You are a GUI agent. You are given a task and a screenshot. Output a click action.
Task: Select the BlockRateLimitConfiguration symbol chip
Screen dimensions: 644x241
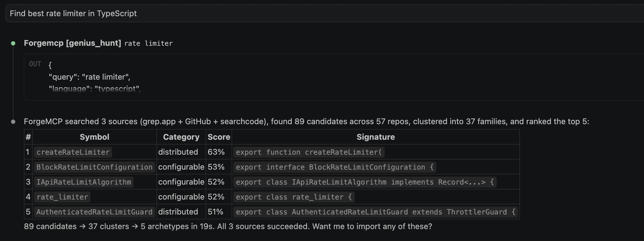coord(94,167)
